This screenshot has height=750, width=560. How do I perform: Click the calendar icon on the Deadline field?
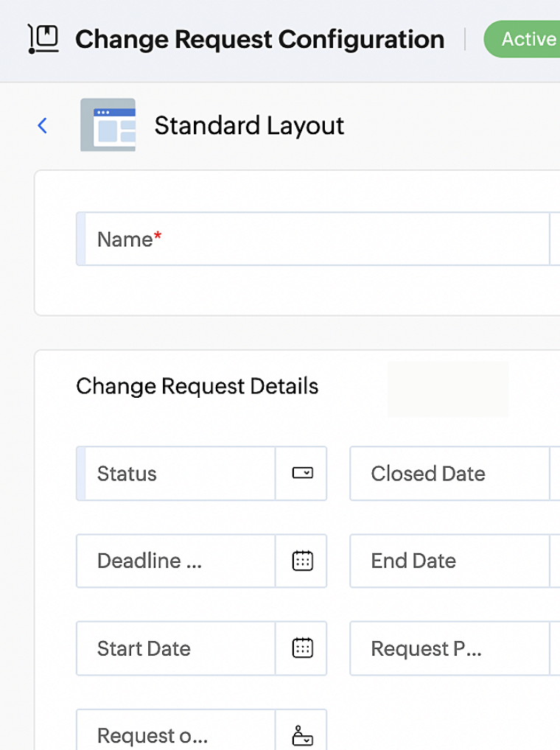302,561
